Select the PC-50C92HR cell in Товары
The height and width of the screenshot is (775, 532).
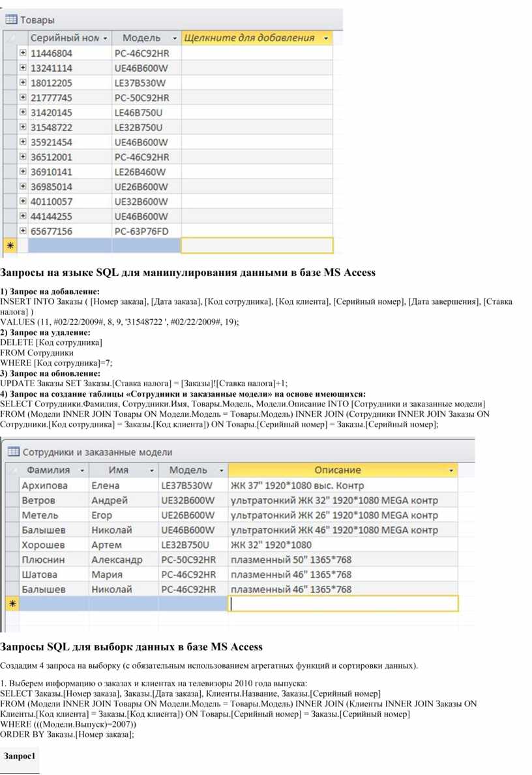coord(147,97)
